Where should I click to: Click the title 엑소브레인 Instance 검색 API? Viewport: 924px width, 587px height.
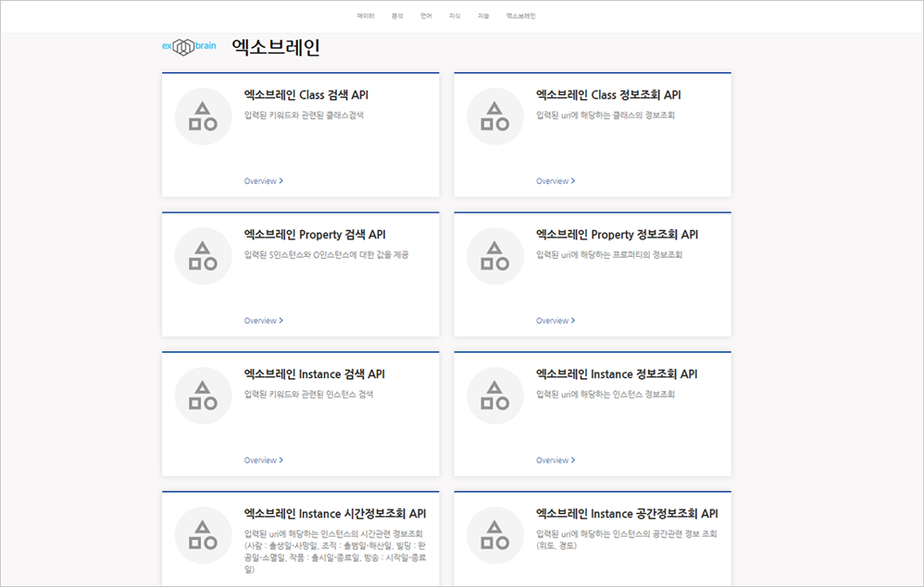pyautogui.click(x=314, y=374)
